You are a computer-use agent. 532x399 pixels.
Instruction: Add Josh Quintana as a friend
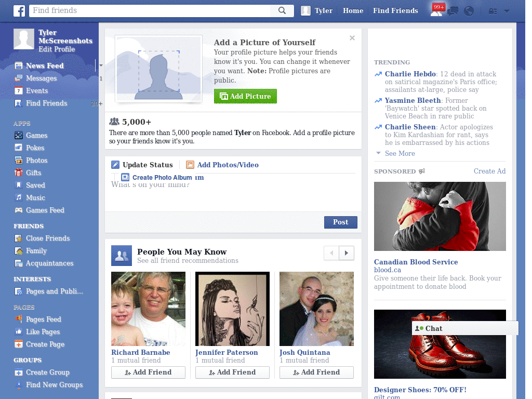click(x=316, y=373)
